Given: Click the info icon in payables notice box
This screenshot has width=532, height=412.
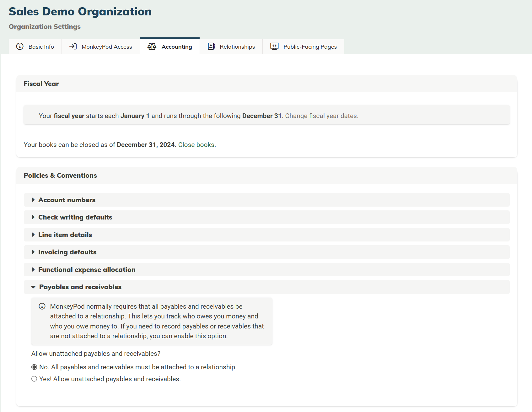Looking at the screenshot, I should coord(42,306).
